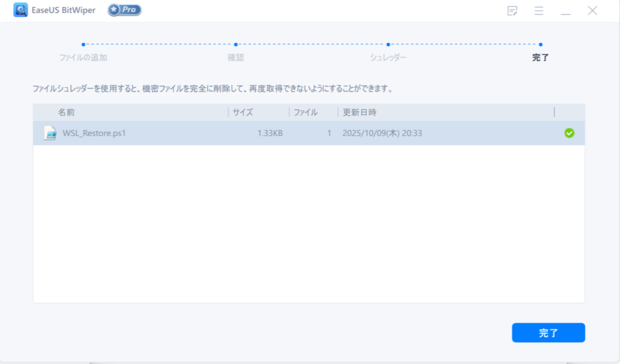
Task: Click the WSL_Restore.ps1 file type icon
Action: [x=50, y=133]
